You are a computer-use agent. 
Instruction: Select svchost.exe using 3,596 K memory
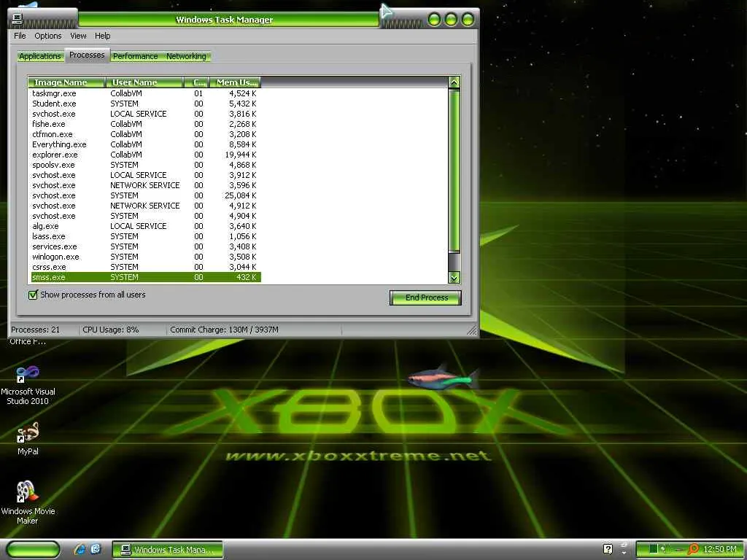(145, 185)
